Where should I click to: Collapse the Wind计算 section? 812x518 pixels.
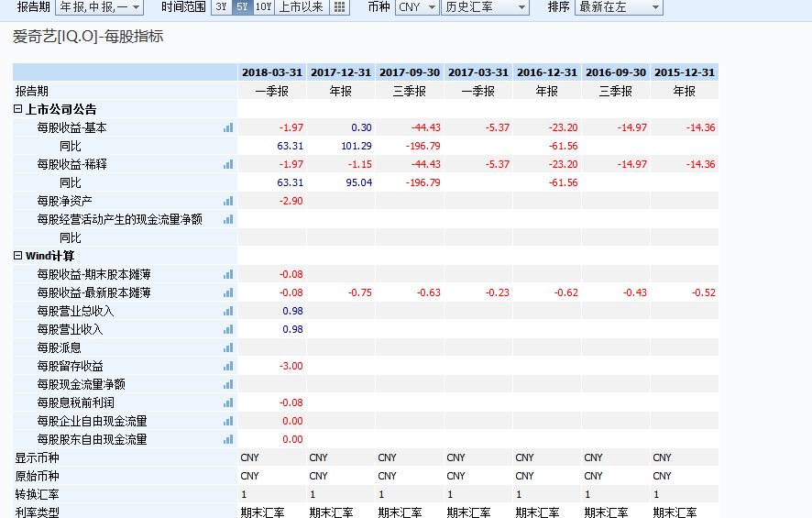(x=18, y=256)
